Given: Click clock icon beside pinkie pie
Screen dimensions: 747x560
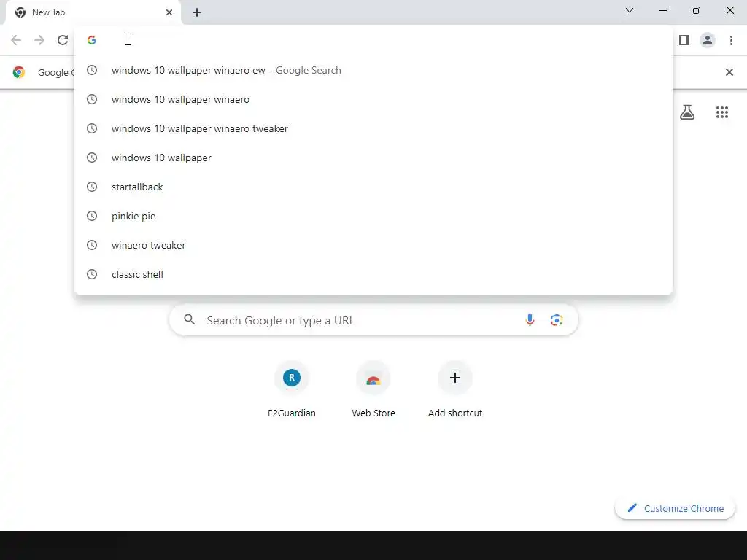Looking at the screenshot, I should coord(92,216).
